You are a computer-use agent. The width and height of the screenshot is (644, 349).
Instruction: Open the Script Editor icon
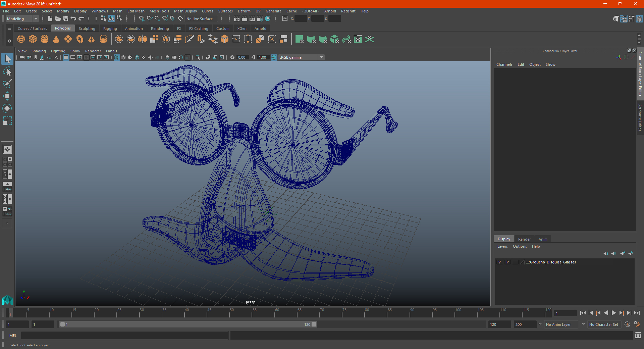(x=638, y=335)
